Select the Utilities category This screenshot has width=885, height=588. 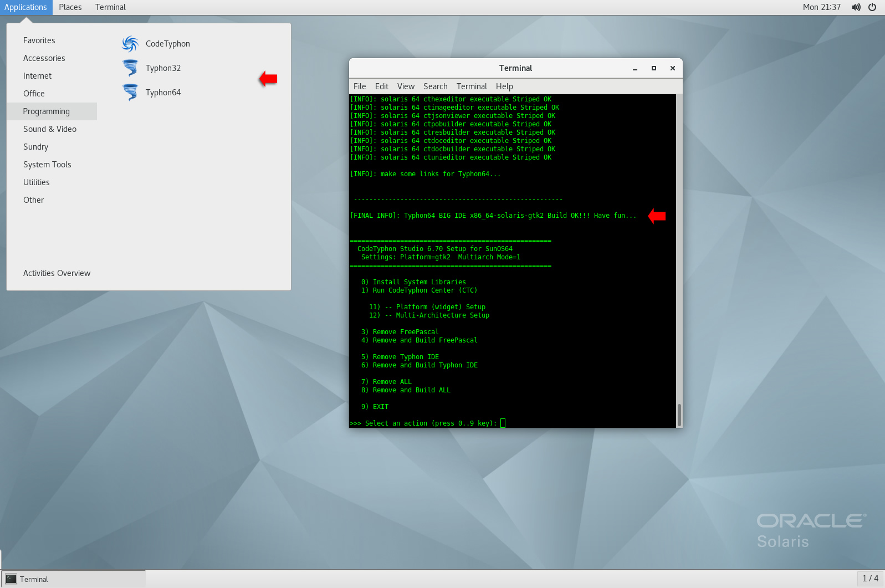click(x=52, y=182)
